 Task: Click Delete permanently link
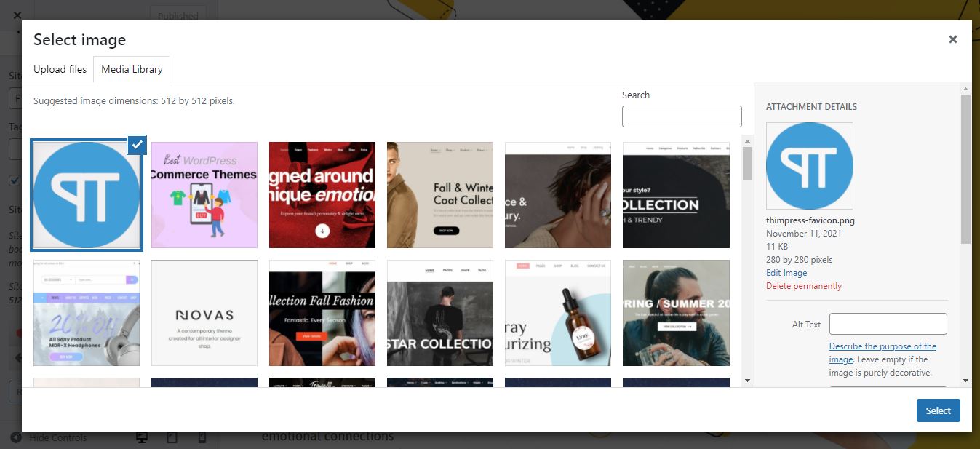tap(804, 286)
